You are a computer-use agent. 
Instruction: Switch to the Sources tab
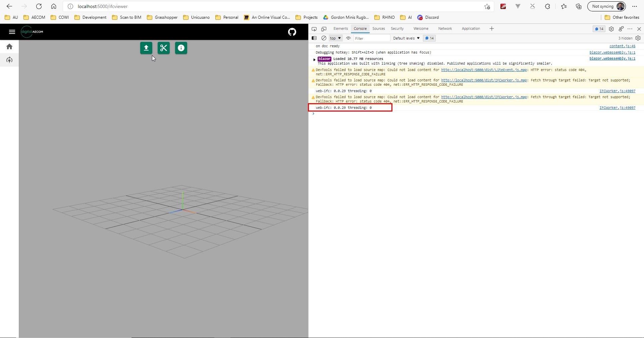click(379, 29)
